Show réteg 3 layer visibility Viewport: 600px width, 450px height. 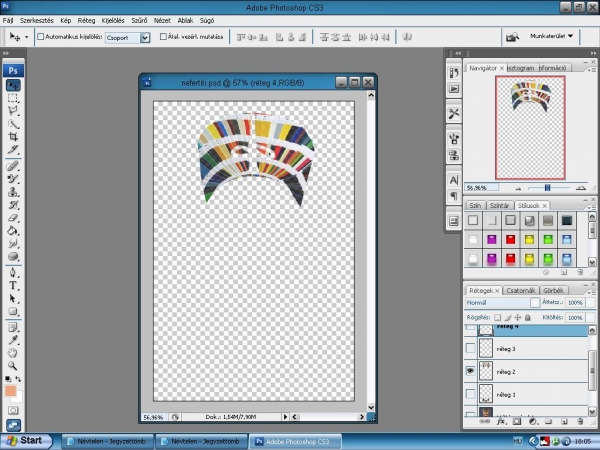470,348
